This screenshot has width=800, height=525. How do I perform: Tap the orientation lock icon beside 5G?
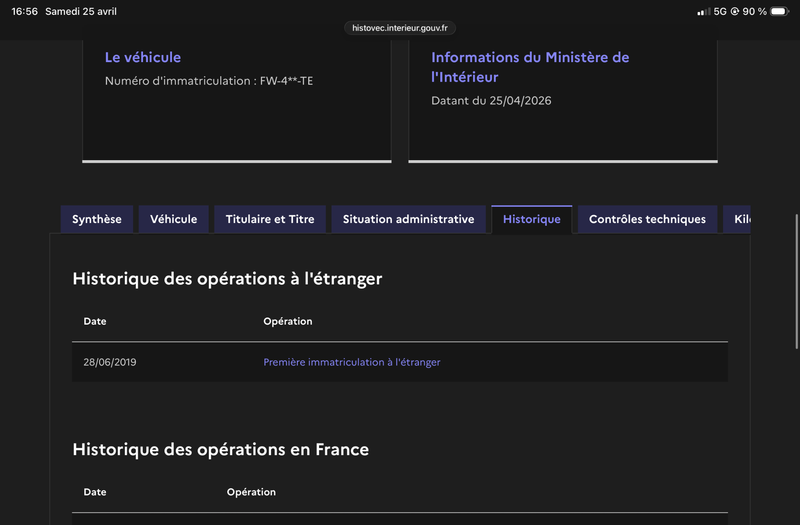[x=735, y=11]
